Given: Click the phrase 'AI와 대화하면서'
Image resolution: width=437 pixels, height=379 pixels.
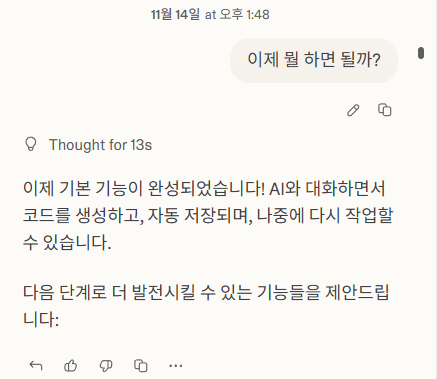Looking at the screenshot, I should pyautogui.click(x=327, y=189).
